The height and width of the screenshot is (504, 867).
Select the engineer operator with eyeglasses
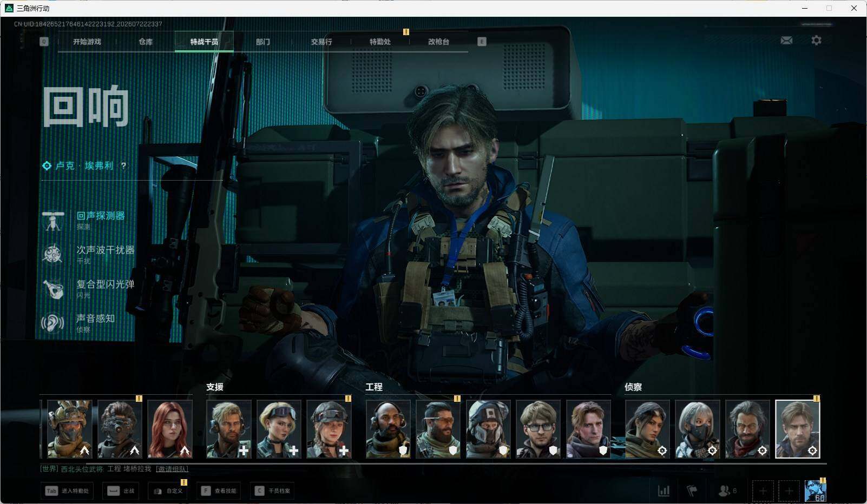pyautogui.click(x=538, y=429)
